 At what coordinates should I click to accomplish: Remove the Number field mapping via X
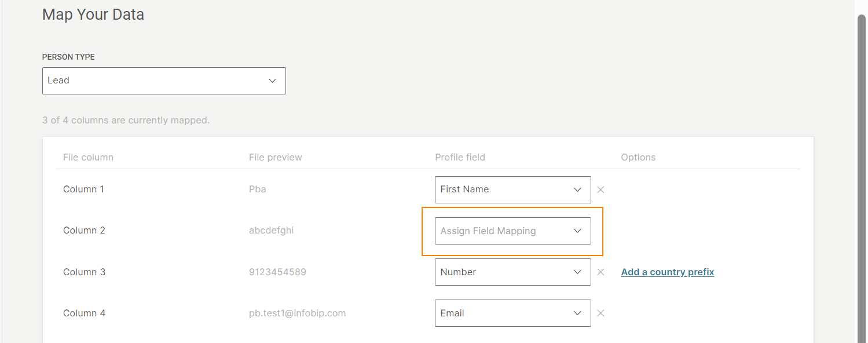pos(600,272)
